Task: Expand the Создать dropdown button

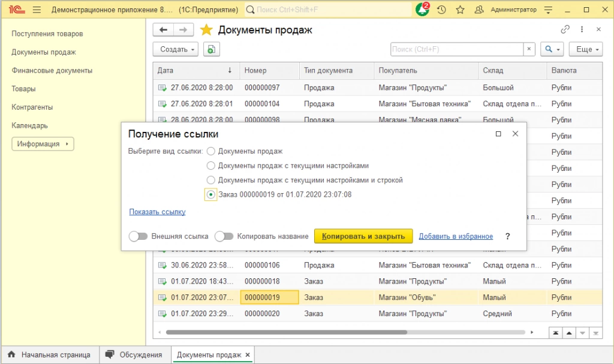Action: [x=178, y=49]
